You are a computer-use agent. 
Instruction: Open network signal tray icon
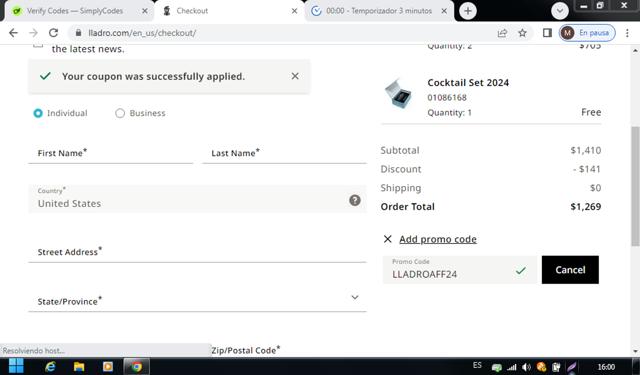512,367
